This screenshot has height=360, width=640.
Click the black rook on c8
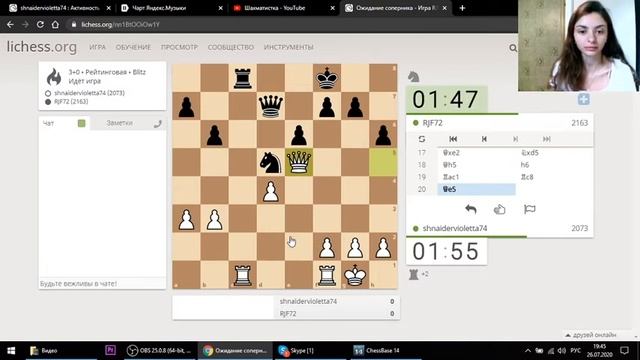coord(242,78)
